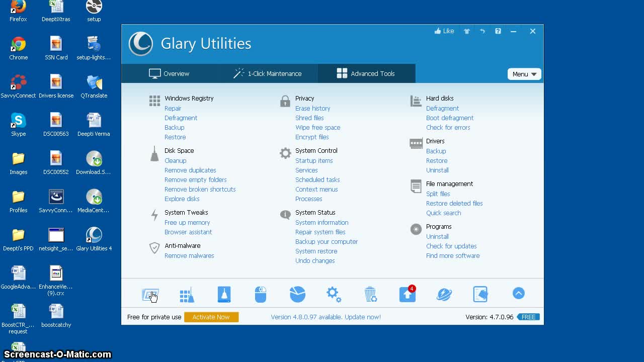Click the Glary Utilities crescent logo

tap(141, 44)
